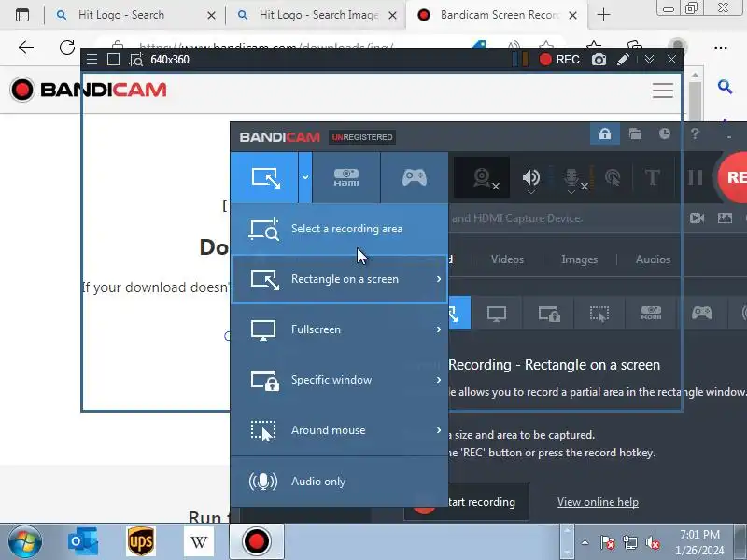Screen dimensions: 747x560
Task: Open the Videos tab
Action: (x=507, y=259)
